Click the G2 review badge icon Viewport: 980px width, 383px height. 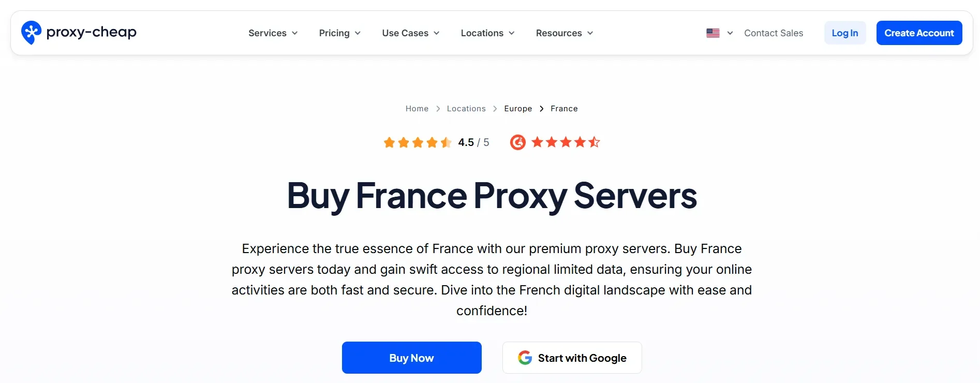click(x=517, y=142)
